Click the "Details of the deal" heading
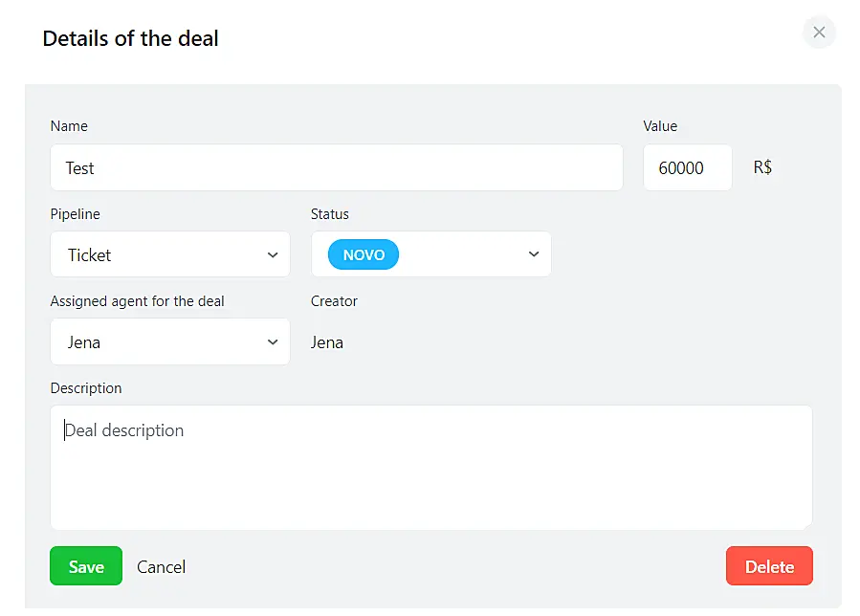Image resolution: width=860 pixels, height=616 pixels. 131,39
